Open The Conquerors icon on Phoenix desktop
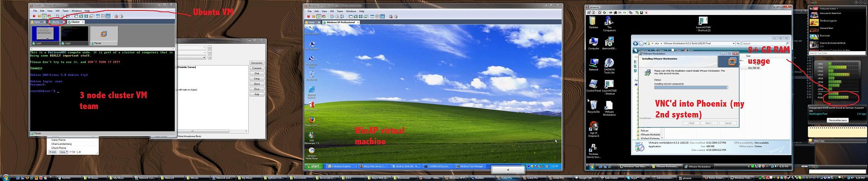Image resolution: width=868 pixels, height=181 pixels. 609,24
